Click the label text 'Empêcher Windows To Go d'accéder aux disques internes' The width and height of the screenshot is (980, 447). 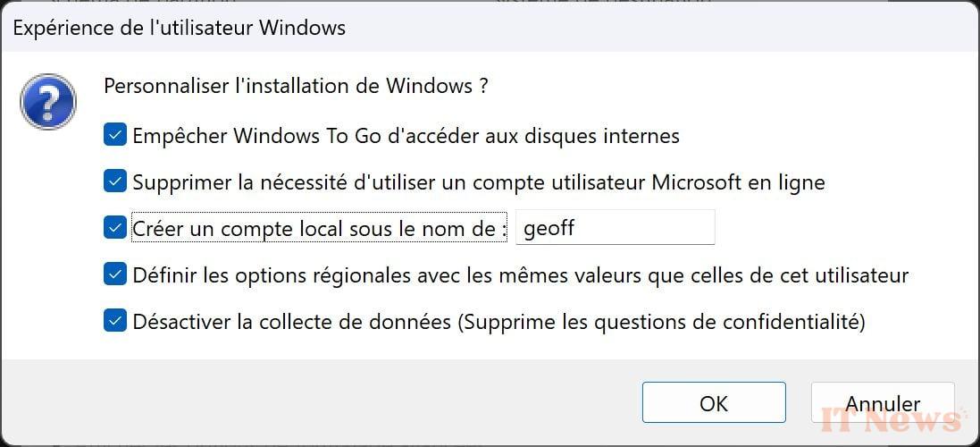[x=406, y=135]
